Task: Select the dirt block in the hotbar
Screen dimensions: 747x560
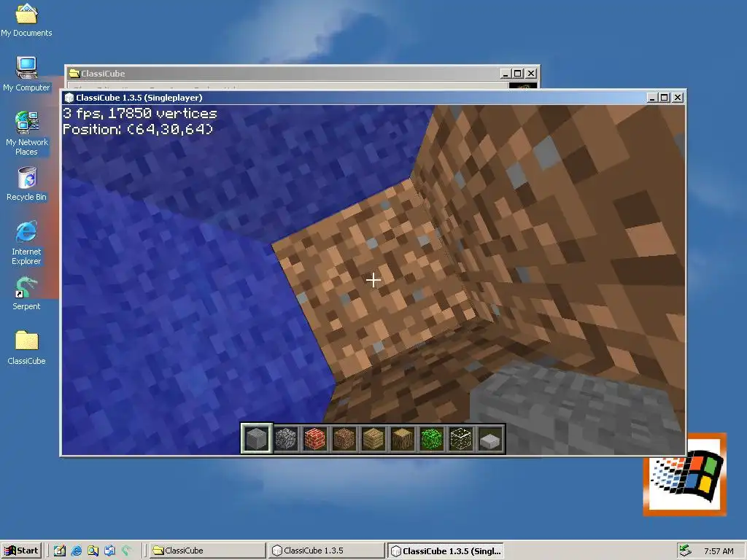Action: point(344,438)
